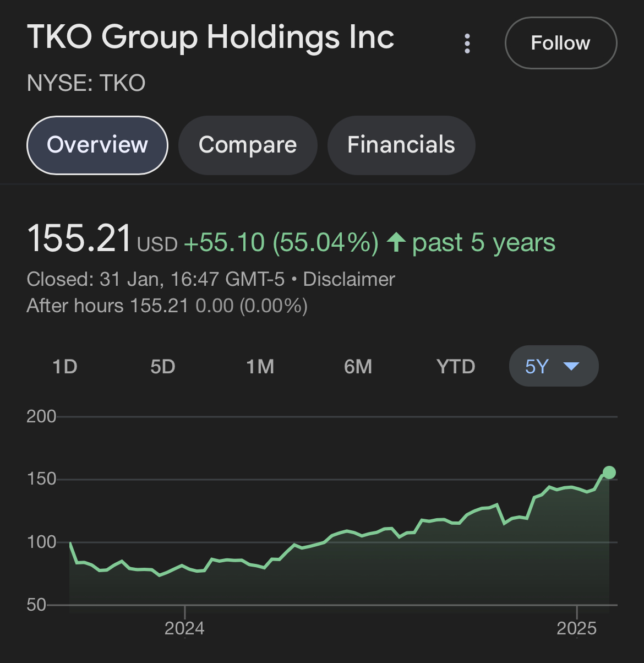Open the three-dot more options menu
Viewport: 644px width, 663px height.
pos(467,44)
